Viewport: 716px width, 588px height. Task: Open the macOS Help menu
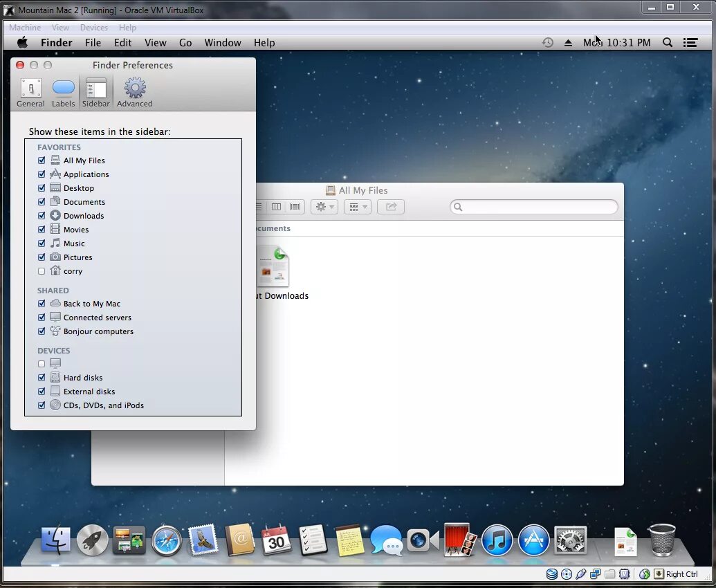264,42
